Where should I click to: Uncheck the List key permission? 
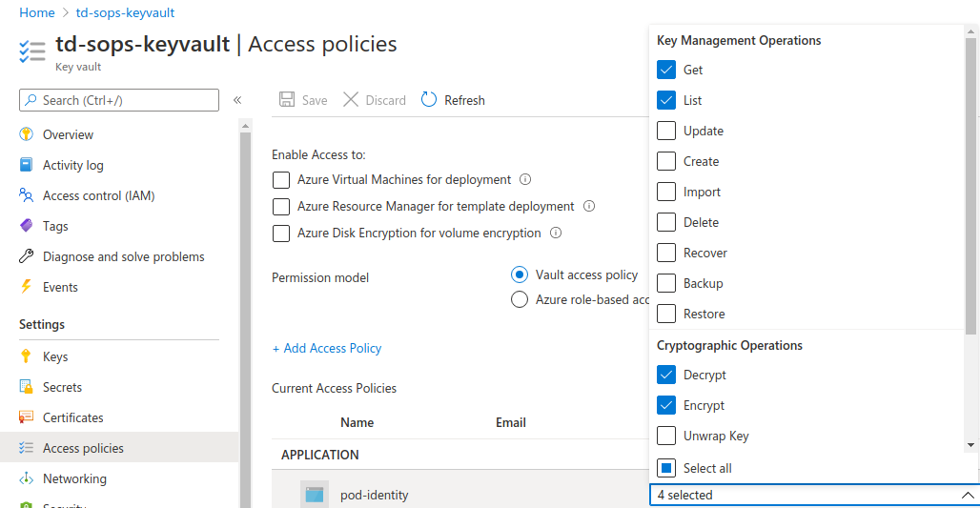pyautogui.click(x=666, y=100)
